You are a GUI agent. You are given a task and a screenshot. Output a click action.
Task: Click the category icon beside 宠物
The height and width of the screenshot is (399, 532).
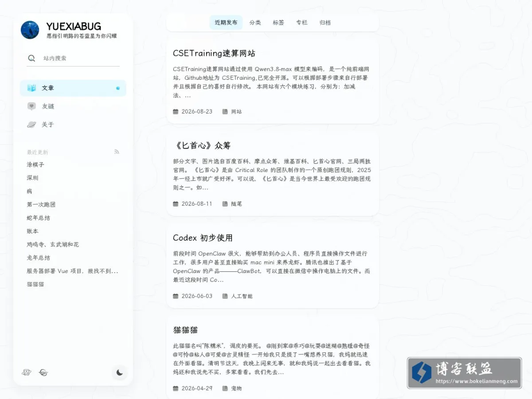pyautogui.click(x=225, y=388)
